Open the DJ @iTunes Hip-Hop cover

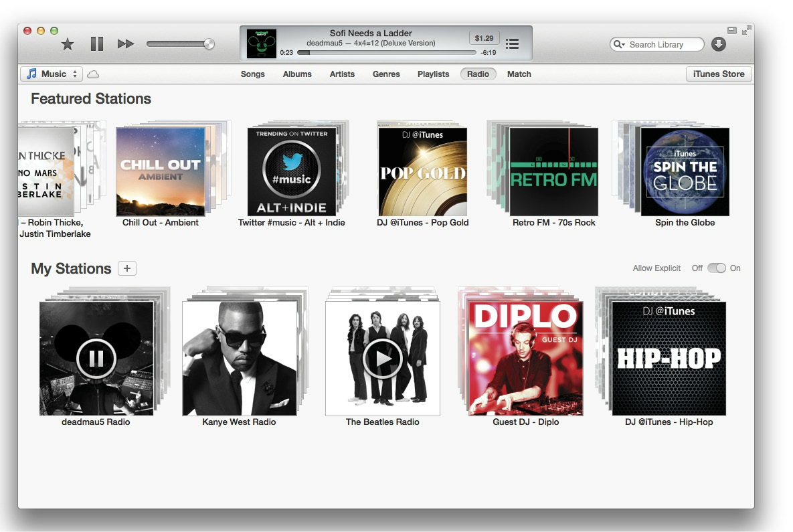coord(669,358)
